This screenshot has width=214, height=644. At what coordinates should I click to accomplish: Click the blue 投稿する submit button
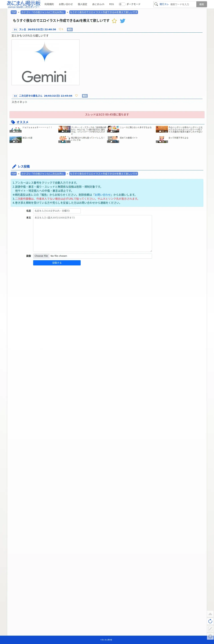point(57,263)
